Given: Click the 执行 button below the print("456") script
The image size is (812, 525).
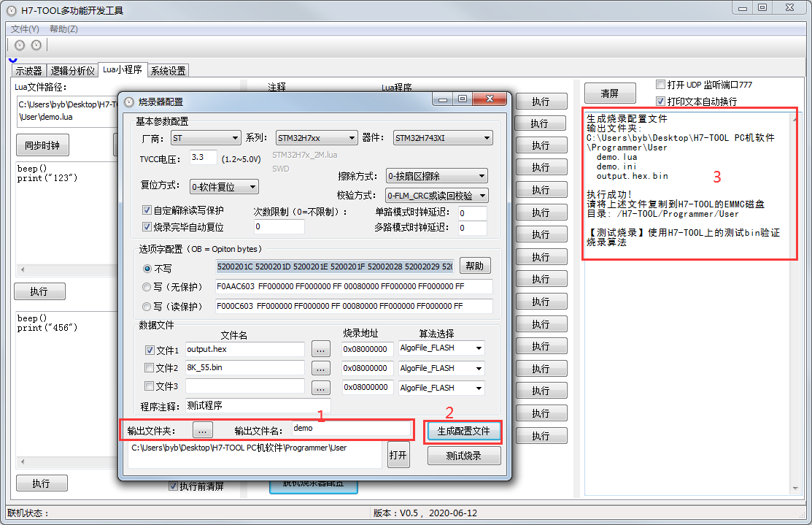Looking at the screenshot, I should point(42,483).
